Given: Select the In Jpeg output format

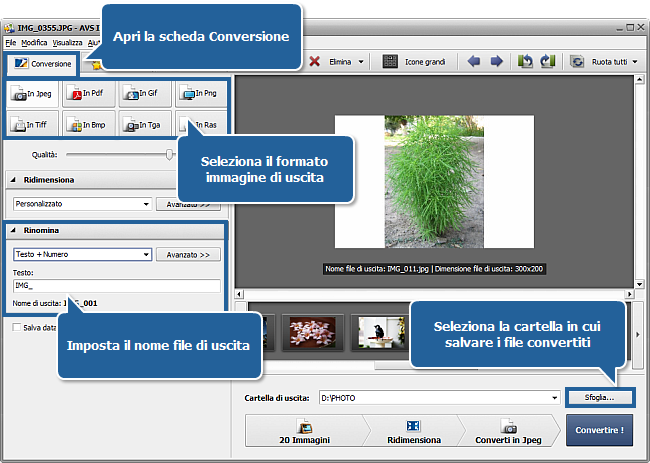Looking at the screenshot, I should 31,94.
